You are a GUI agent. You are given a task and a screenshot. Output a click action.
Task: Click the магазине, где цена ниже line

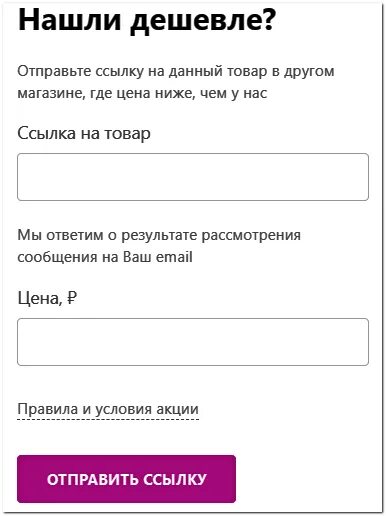coord(142,93)
